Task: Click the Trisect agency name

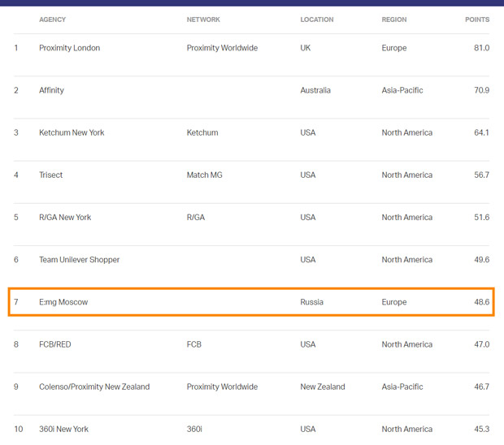Action: pos(50,175)
